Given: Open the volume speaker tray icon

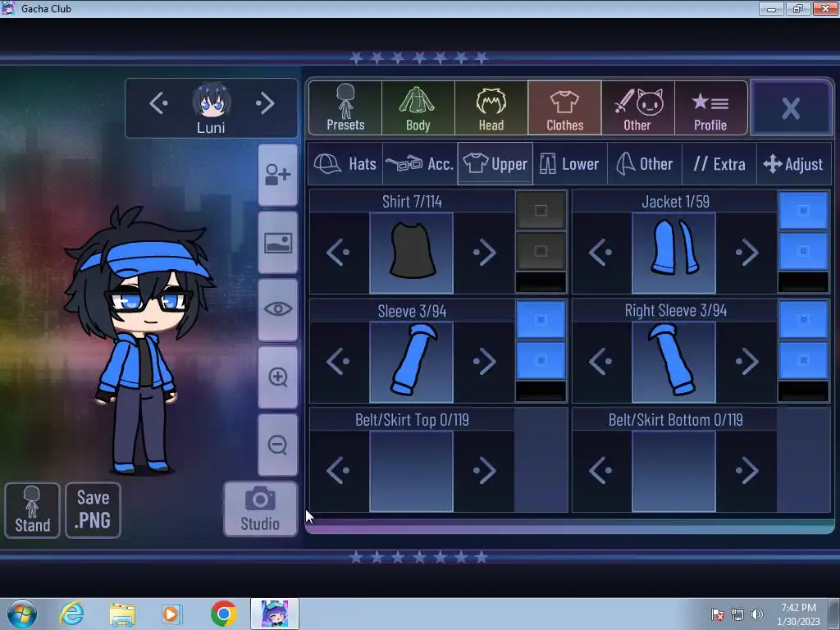Looking at the screenshot, I should point(757,614).
